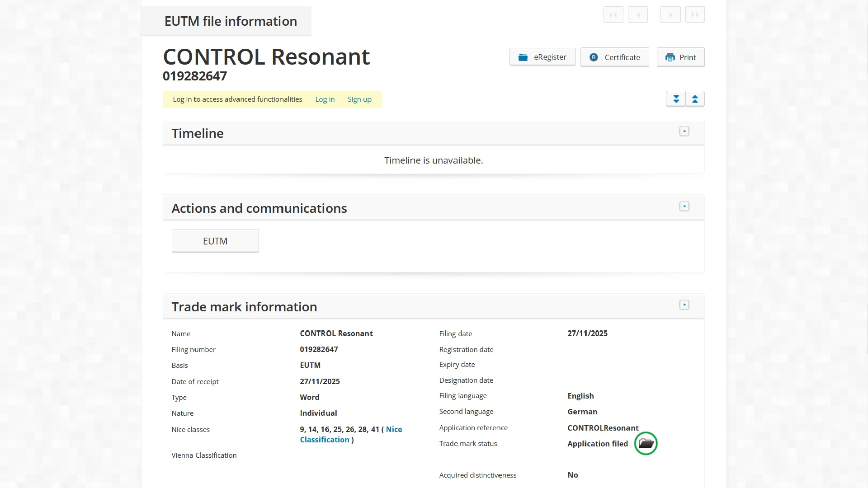
Task: Click the Timeline section heading
Action: click(x=198, y=133)
